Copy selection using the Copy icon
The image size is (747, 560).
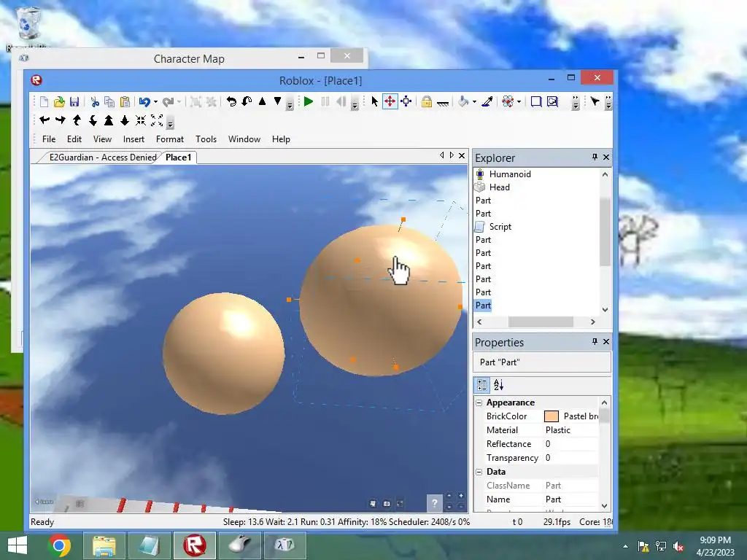pyautogui.click(x=109, y=101)
